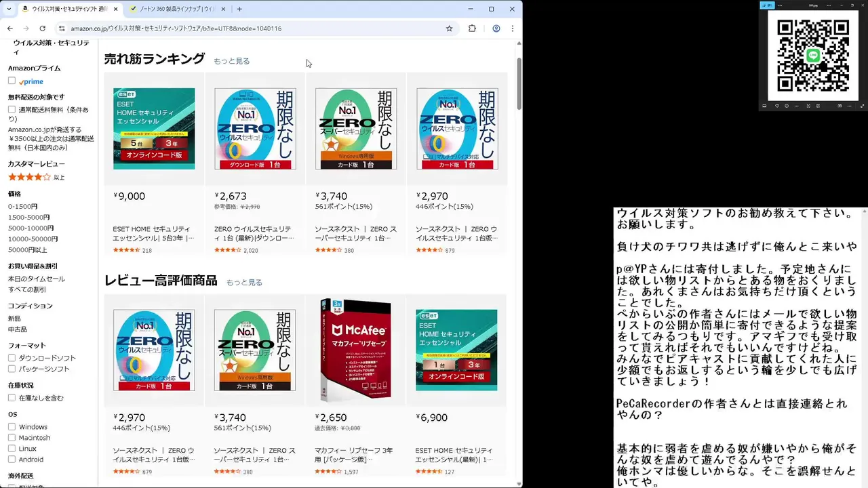Viewport: 868px width, 488px height.
Task: Bookmark this page with star icon
Action: [449, 28]
